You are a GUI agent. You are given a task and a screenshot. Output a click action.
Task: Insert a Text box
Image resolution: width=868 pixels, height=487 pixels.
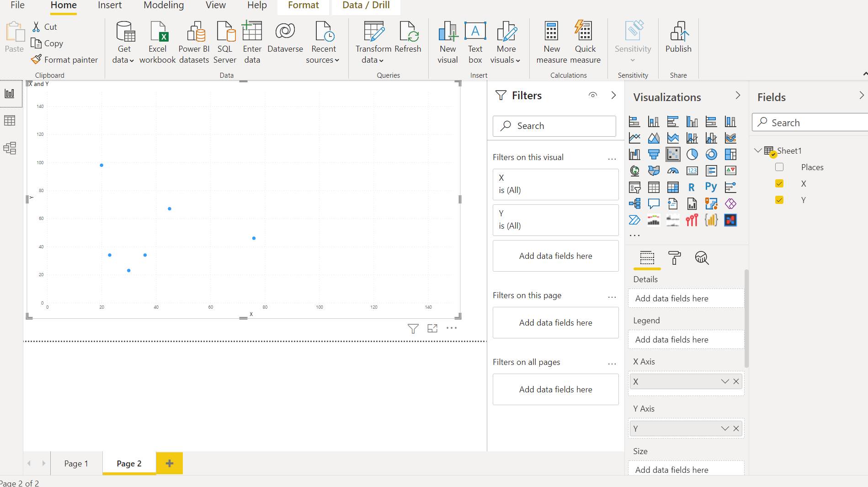pyautogui.click(x=475, y=43)
